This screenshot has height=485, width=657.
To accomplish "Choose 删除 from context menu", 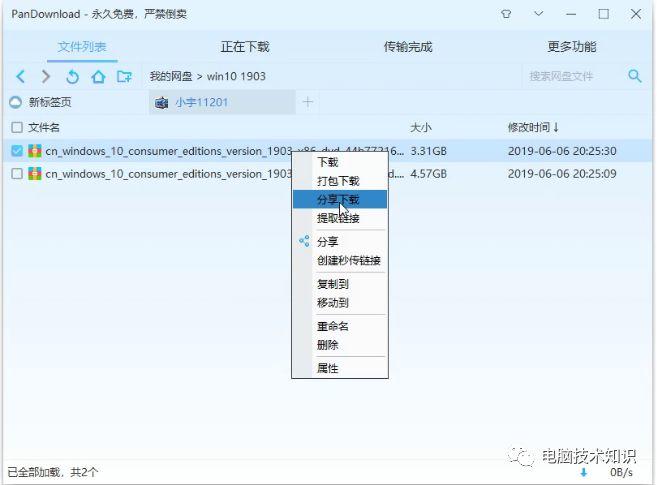I will [340, 345].
